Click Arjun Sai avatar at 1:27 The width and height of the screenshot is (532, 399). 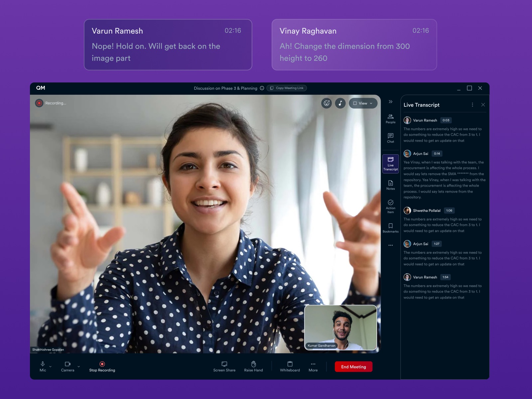click(407, 244)
